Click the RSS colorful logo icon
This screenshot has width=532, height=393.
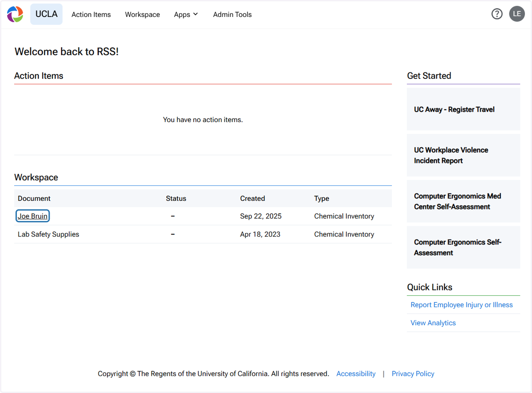(15, 14)
